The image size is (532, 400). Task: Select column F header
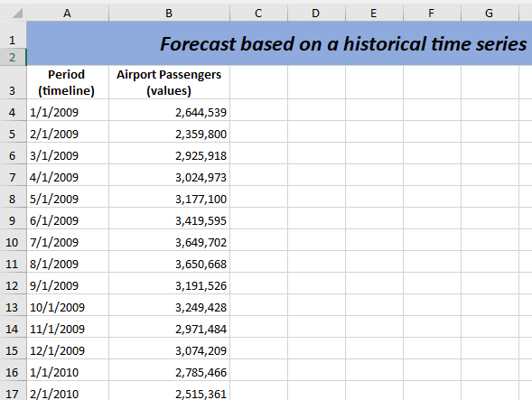(432, 13)
